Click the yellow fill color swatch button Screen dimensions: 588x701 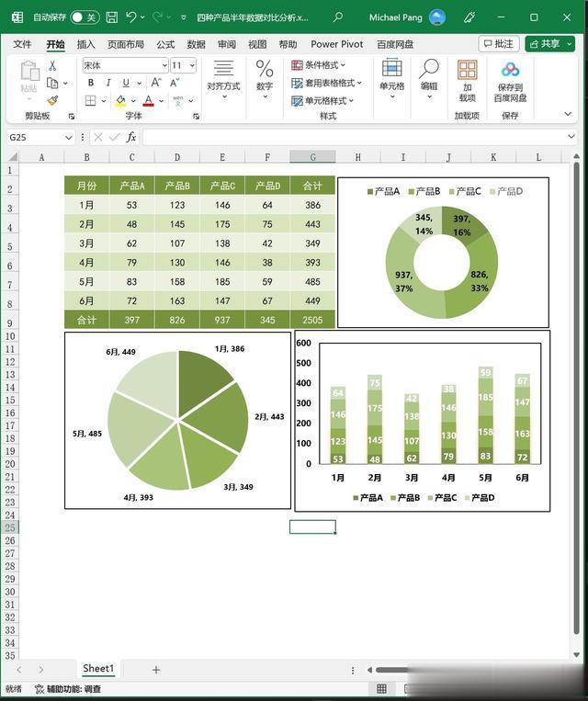[x=120, y=100]
